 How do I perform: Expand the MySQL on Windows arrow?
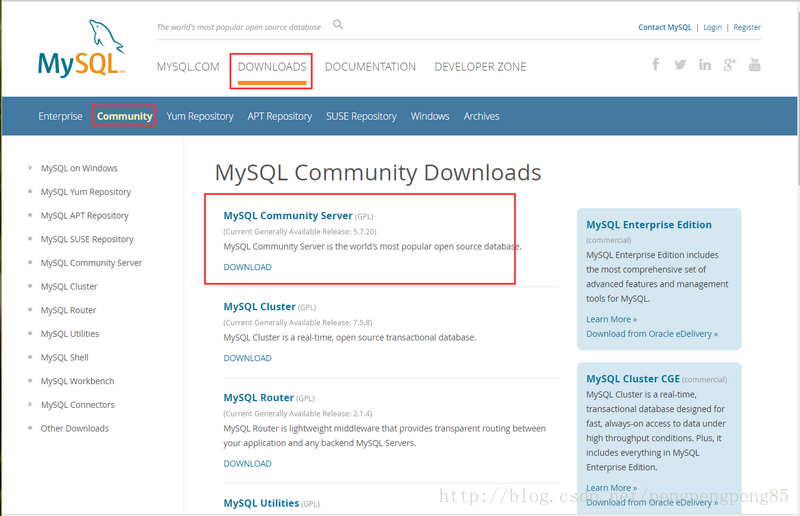(30, 168)
